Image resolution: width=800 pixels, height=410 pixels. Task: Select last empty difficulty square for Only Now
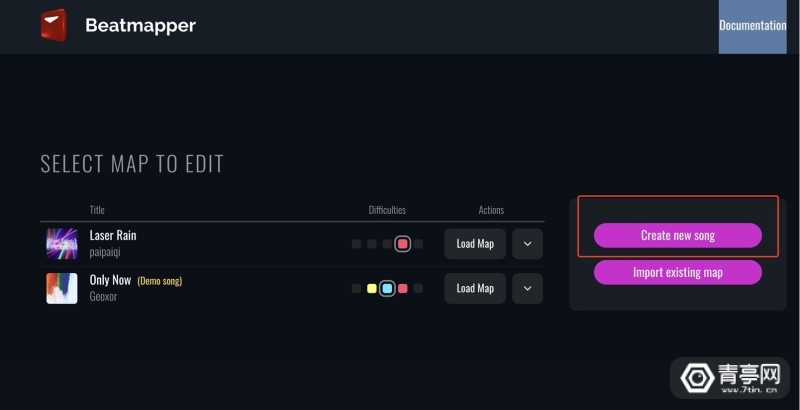coord(418,289)
